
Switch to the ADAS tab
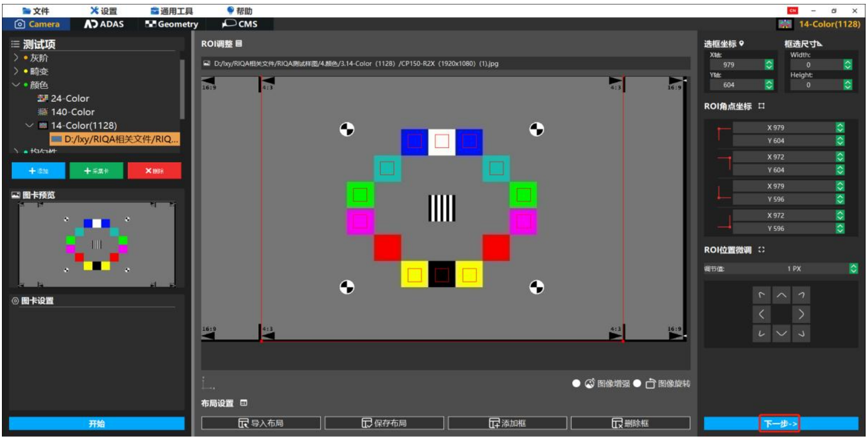(104, 24)
